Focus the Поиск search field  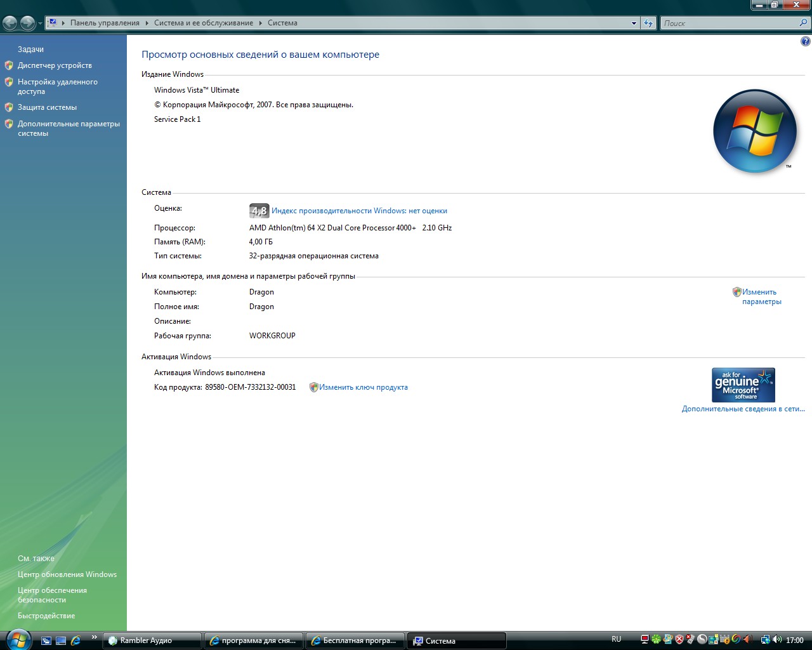[730, 23]
